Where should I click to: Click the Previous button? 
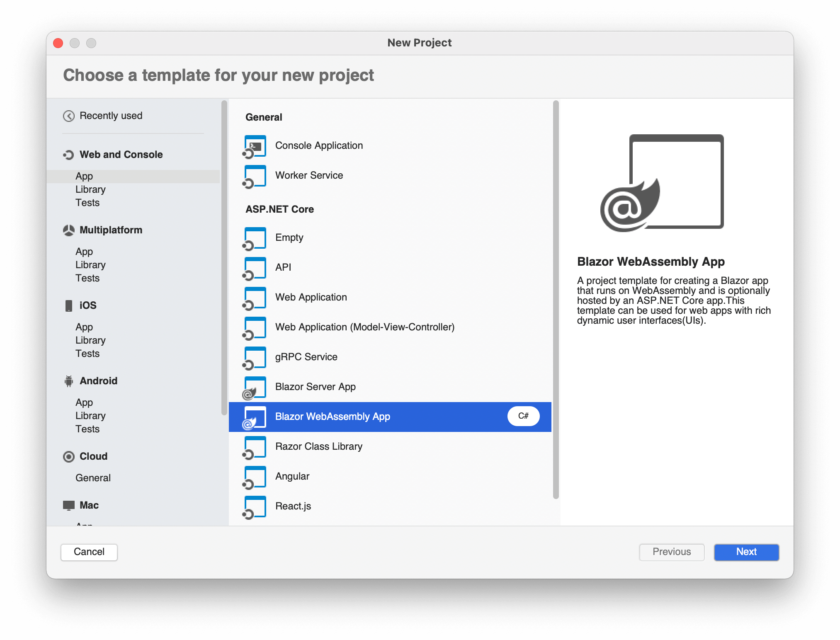672,552
